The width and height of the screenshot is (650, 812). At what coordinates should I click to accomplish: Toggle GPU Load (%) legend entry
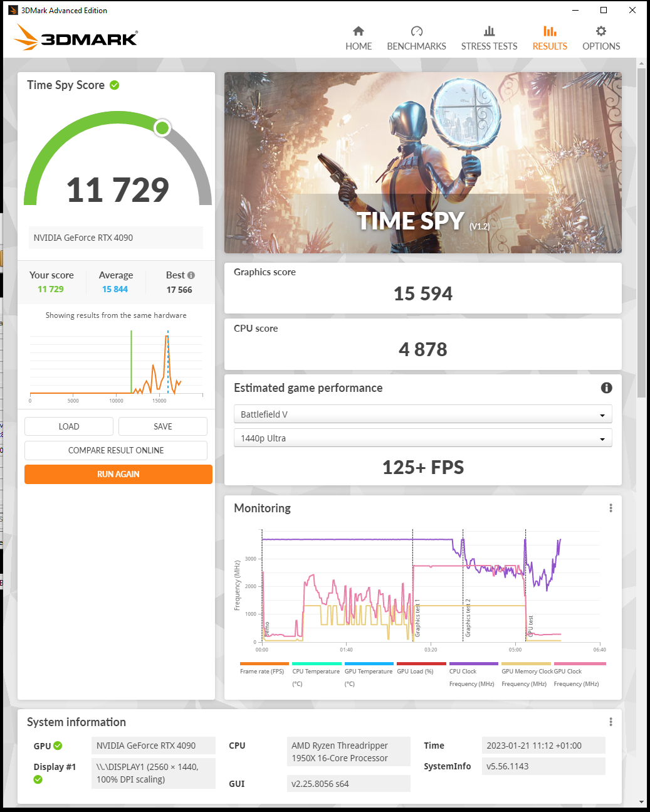[x=421, y=668]
